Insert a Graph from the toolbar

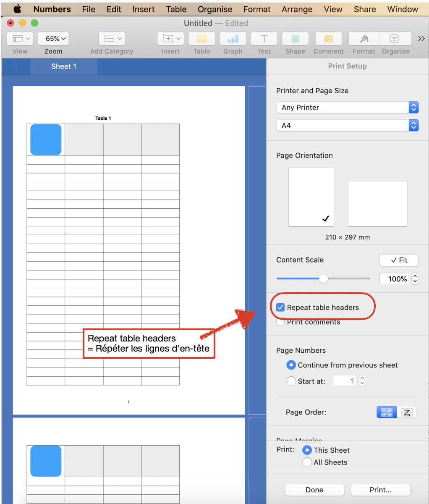pos(233,39)
